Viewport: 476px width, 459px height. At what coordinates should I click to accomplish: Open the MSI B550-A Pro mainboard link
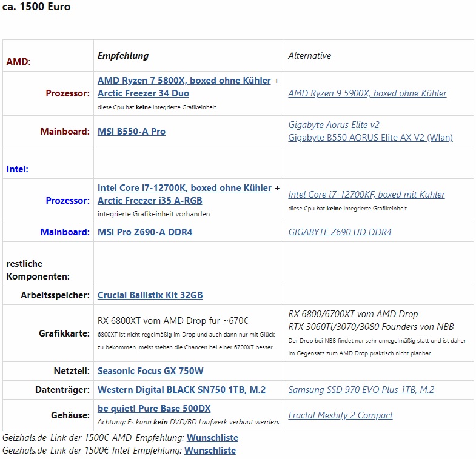132,132
